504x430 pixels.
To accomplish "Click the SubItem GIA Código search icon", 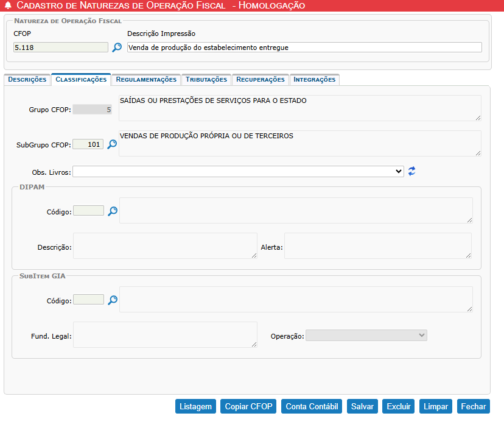I will point(113,300).
